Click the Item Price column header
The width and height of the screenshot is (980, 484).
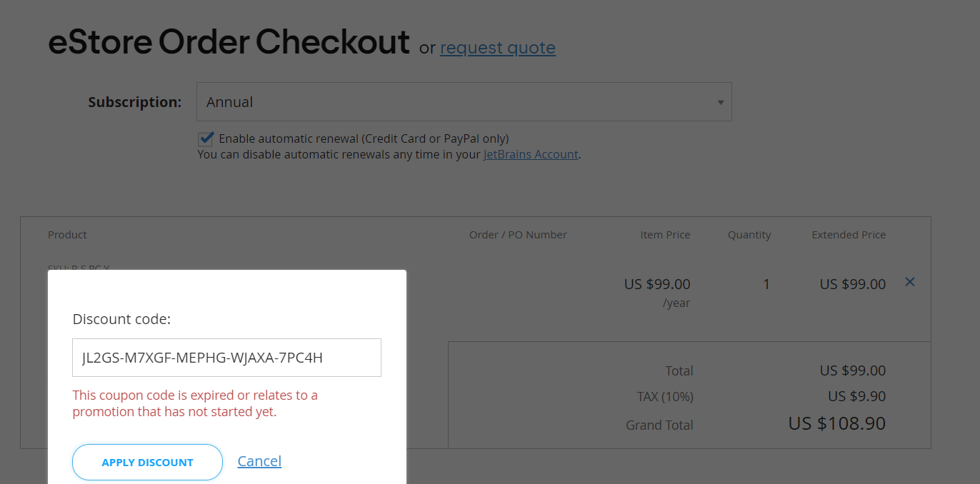point(665,235)
